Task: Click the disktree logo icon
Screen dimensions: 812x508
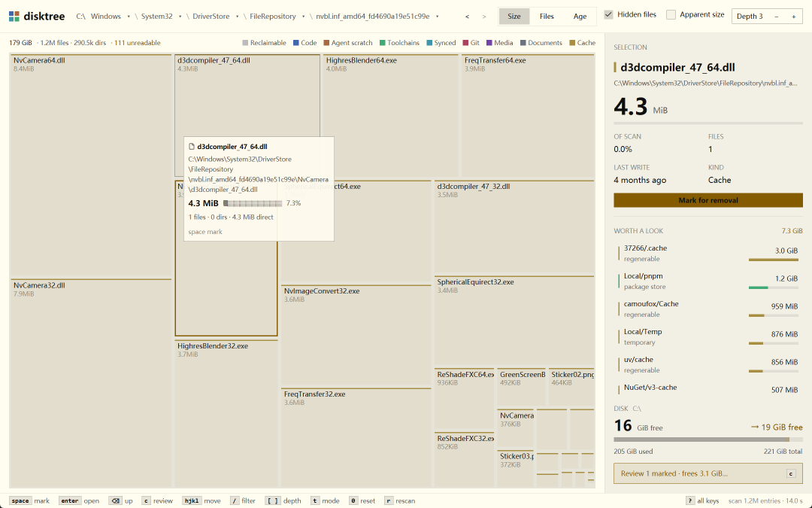Action: 14,16
